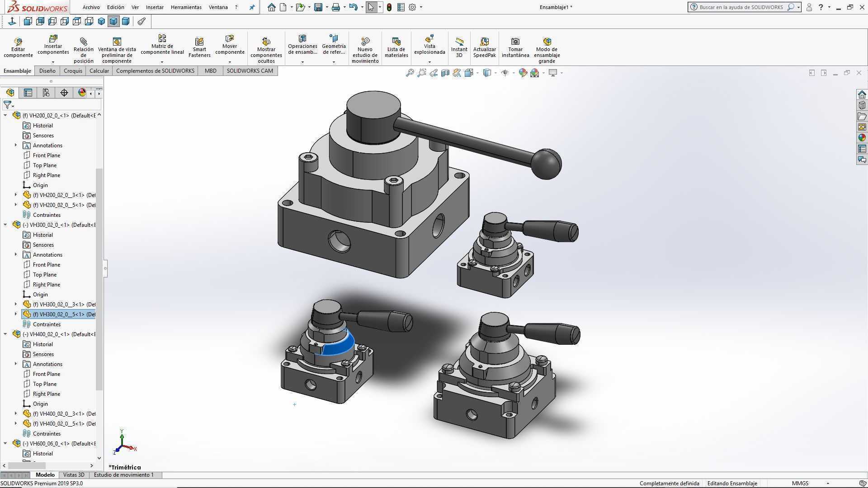Expand Annotations under VH200_02_0
Viewport: 868px width, 488px height.
tap(16, 145)
